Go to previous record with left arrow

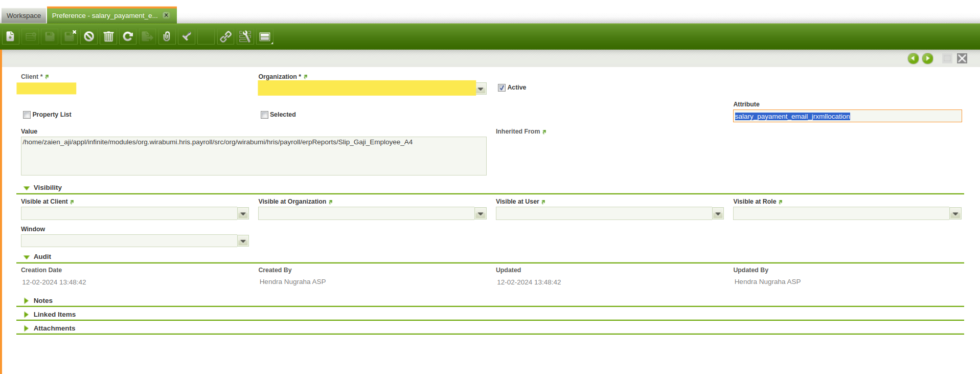913,58
